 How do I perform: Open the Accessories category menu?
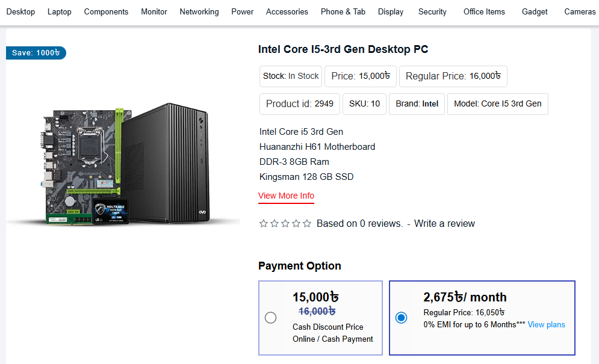coord(287,12)
